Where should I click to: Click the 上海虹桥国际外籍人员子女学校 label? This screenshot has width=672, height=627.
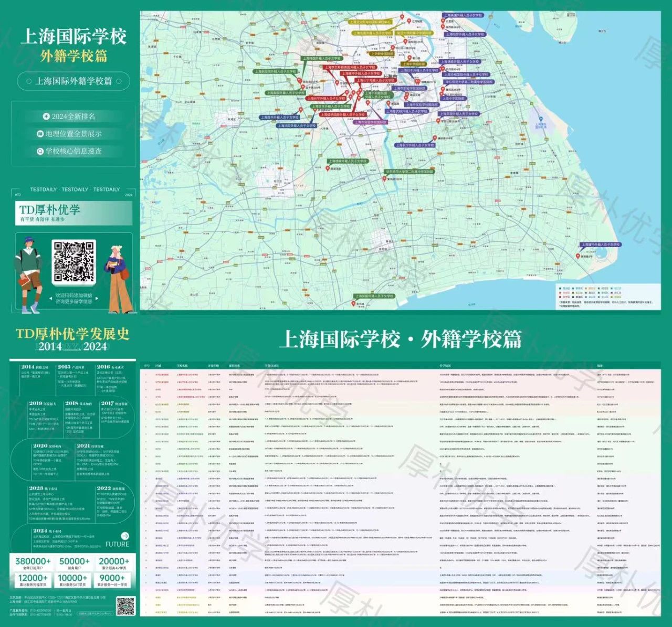342,114
